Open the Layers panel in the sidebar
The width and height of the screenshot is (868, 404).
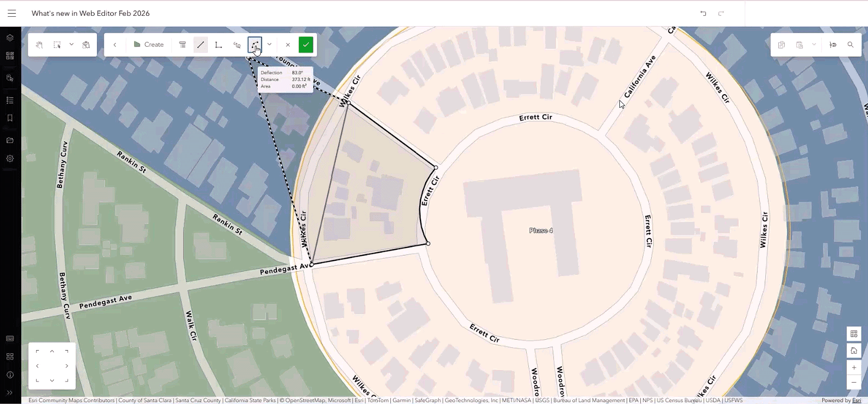point(10,38)
